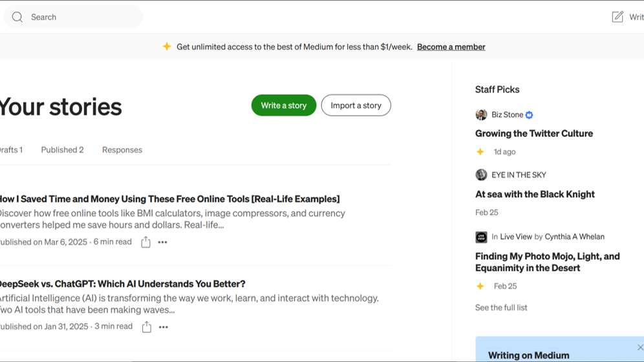
Task: Open the Responses tab
Action: point(122,150)
